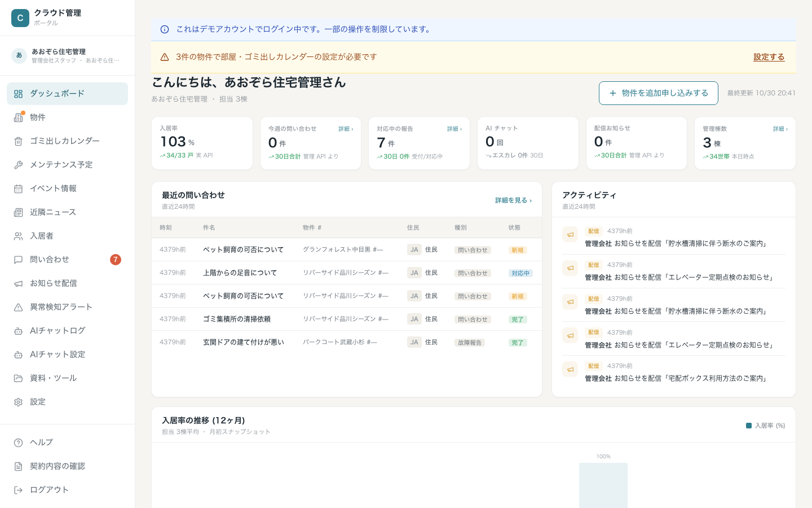This screenshot has height=508, width=812.
Task: Click the 問い合わせ speech bubble icon
Action: (19, 260)
